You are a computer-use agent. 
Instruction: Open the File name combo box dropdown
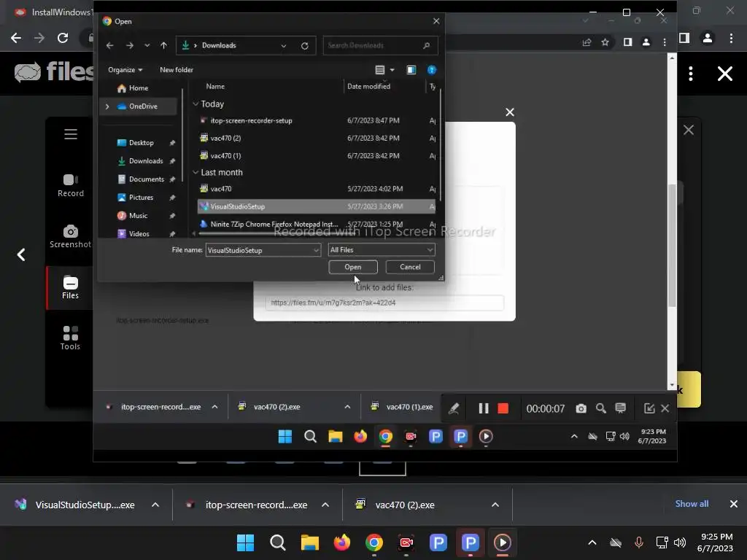[316, 250]
